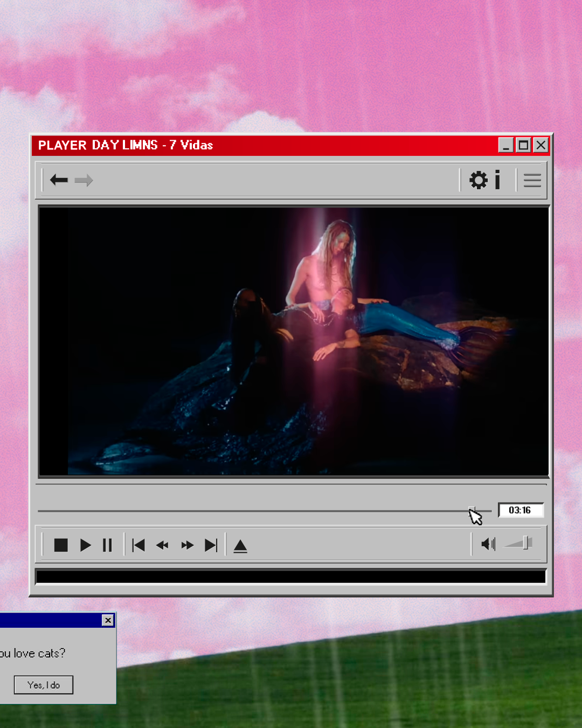Image resolution: width=582 pixels, height=728 pixels.
Task: Click the black status bar below controls
Action: pyautogui.click(x=291, y=576)
